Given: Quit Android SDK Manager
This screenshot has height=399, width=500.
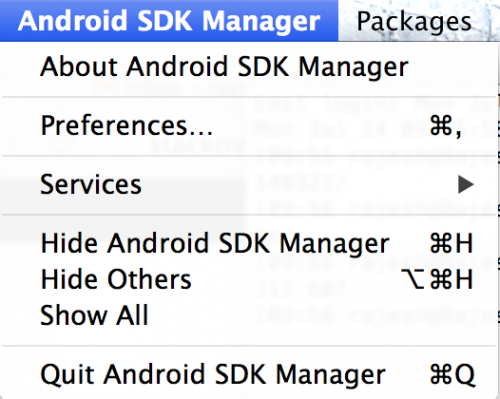Looking at the screenshot, I should [248, 375].
